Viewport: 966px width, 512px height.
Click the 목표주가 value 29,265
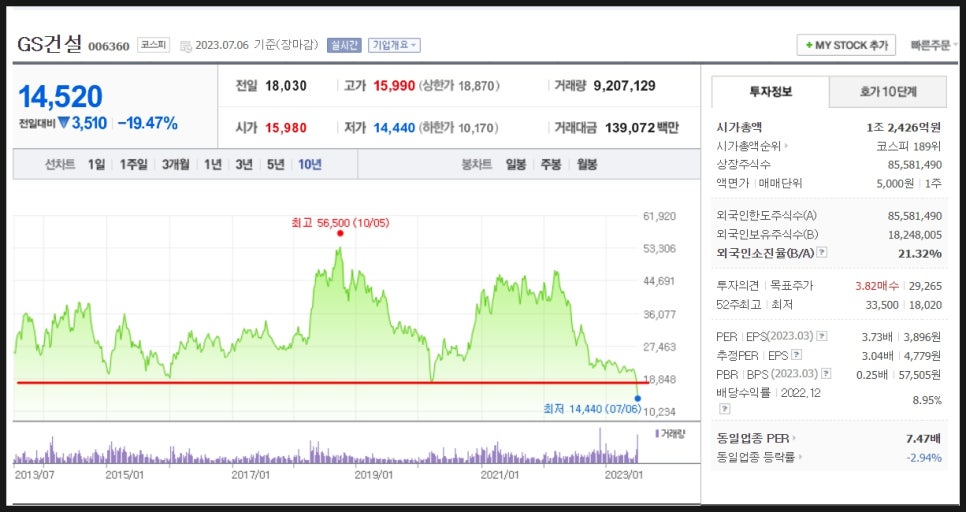pyautogui.click(x=925, y=286)
